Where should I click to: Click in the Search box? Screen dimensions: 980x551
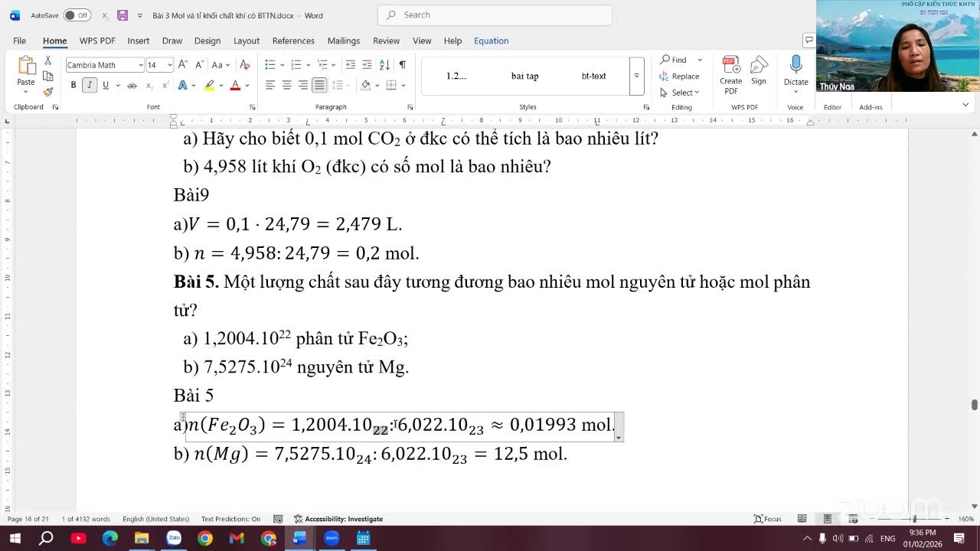click(495, 15)
